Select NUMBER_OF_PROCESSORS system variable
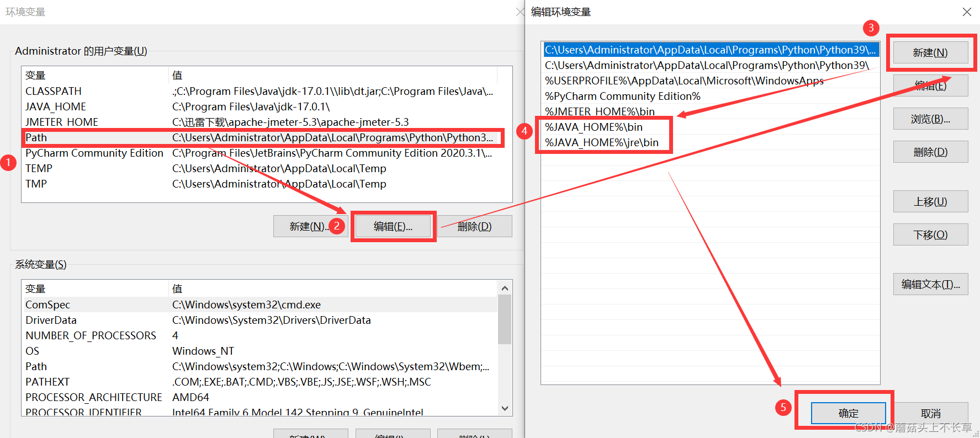 (x=260, y=335)
